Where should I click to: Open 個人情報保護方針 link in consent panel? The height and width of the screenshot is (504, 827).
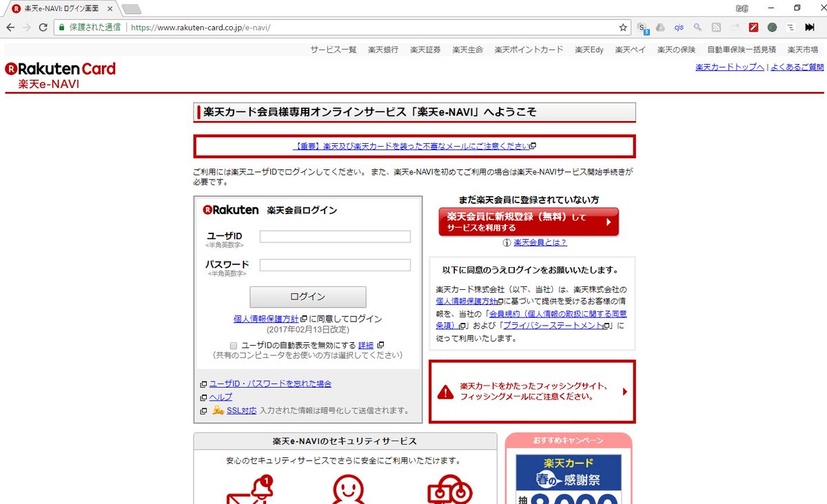tap(466, 302)
